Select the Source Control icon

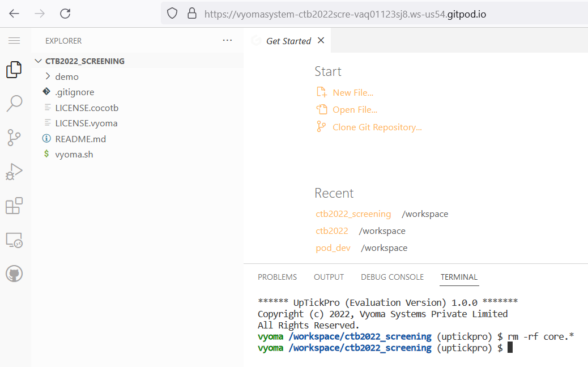14,137
